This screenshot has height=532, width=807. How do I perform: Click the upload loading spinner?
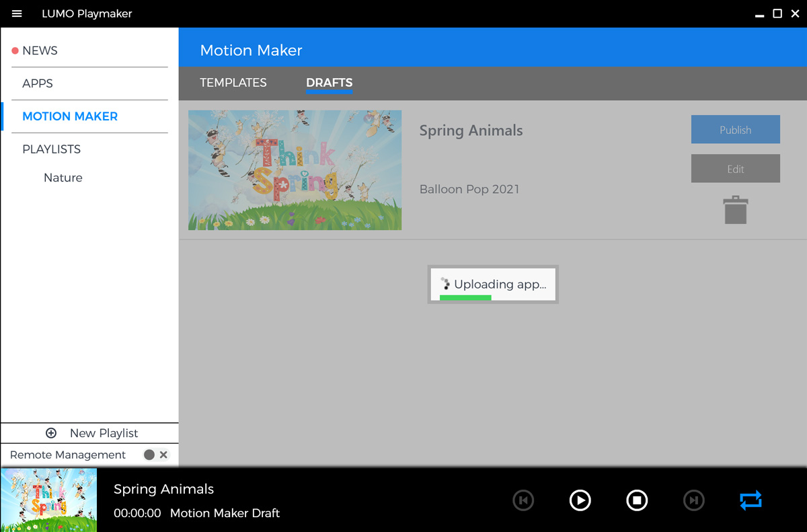445,284
